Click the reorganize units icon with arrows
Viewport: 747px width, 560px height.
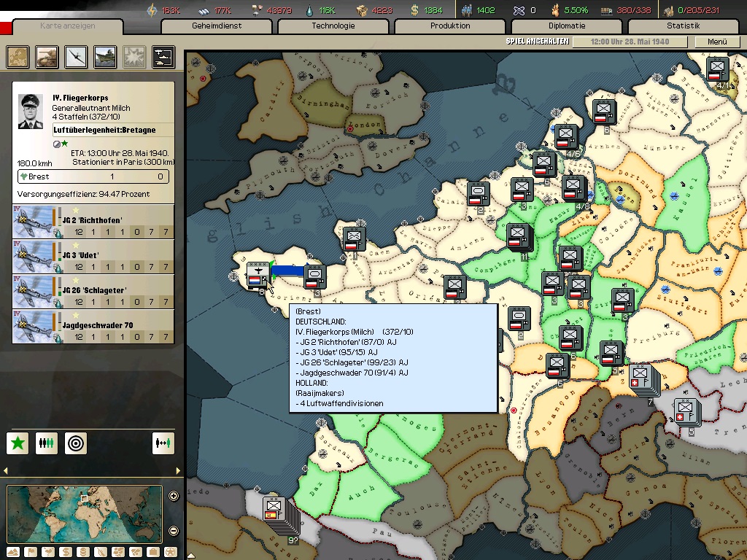163,443
